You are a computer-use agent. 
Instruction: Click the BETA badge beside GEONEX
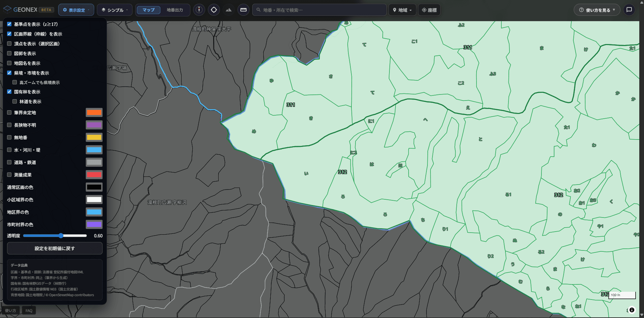[x=46, y=10]
